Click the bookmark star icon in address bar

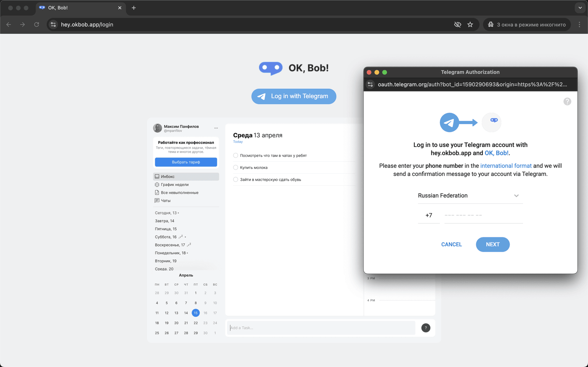point(470,25)
